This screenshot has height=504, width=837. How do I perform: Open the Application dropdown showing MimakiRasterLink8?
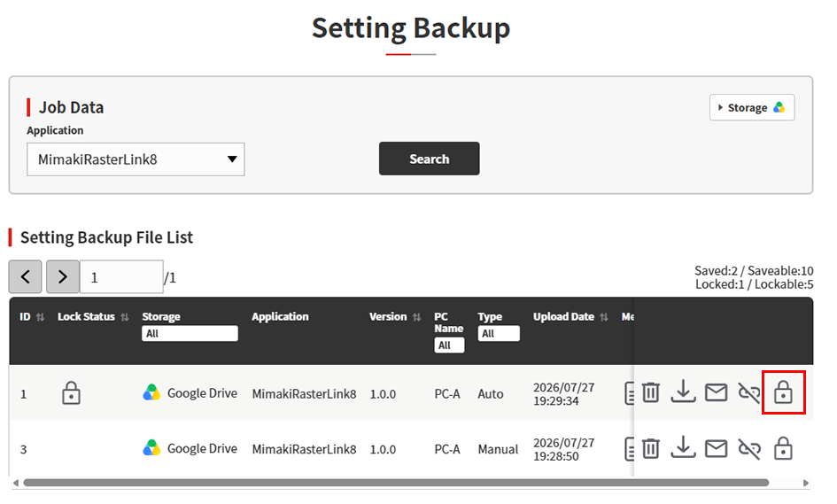136,159
